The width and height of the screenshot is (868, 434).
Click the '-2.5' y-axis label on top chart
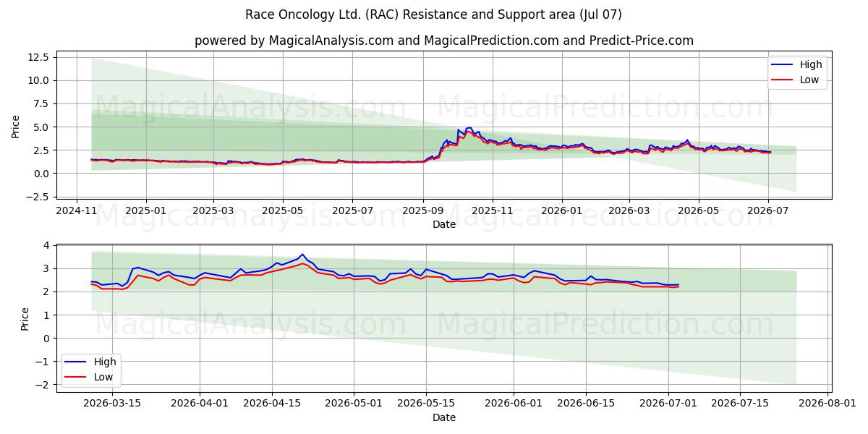point(38,197)
